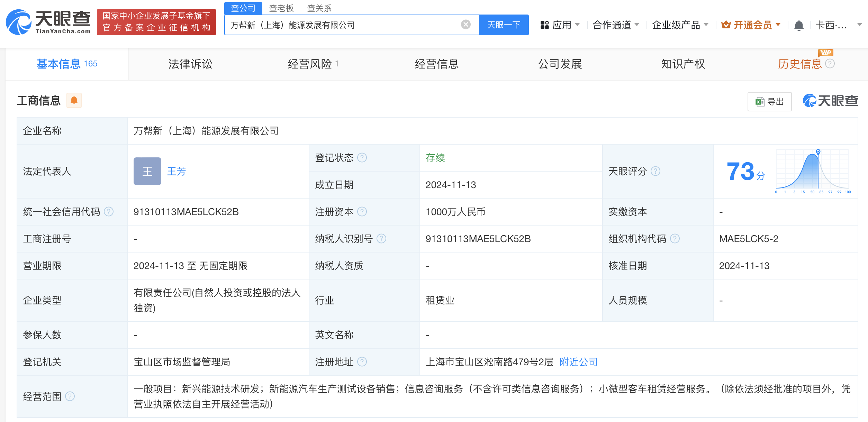Click help icon beside 统一社会信用代码
Screen dimensions: 868x422
109,212
